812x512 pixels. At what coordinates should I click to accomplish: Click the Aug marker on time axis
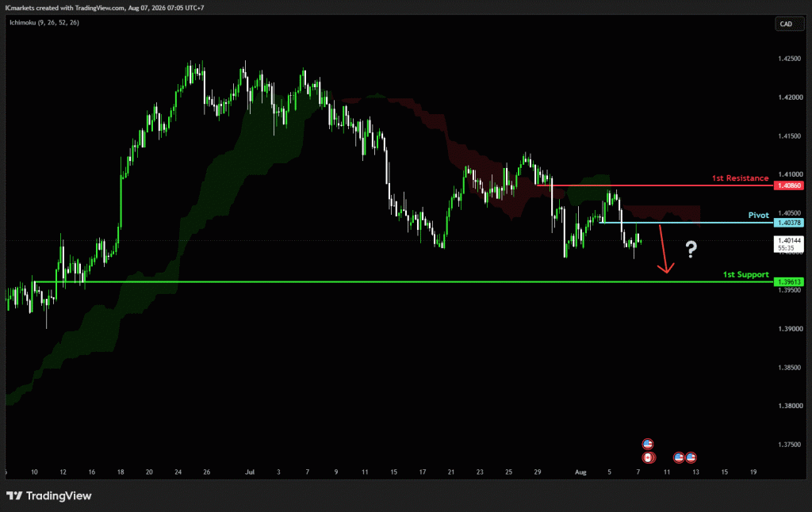580,472
